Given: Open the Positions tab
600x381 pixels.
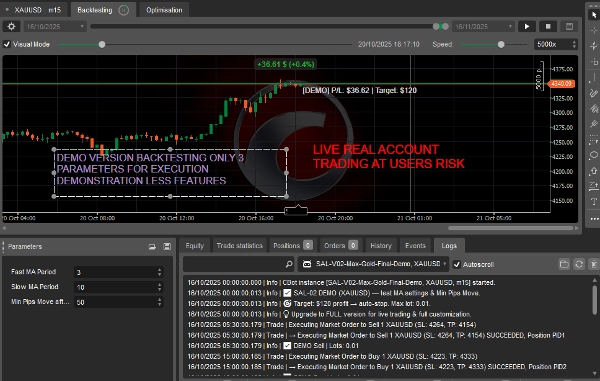Looking at the screenshot, I should [x=293, y=246].
